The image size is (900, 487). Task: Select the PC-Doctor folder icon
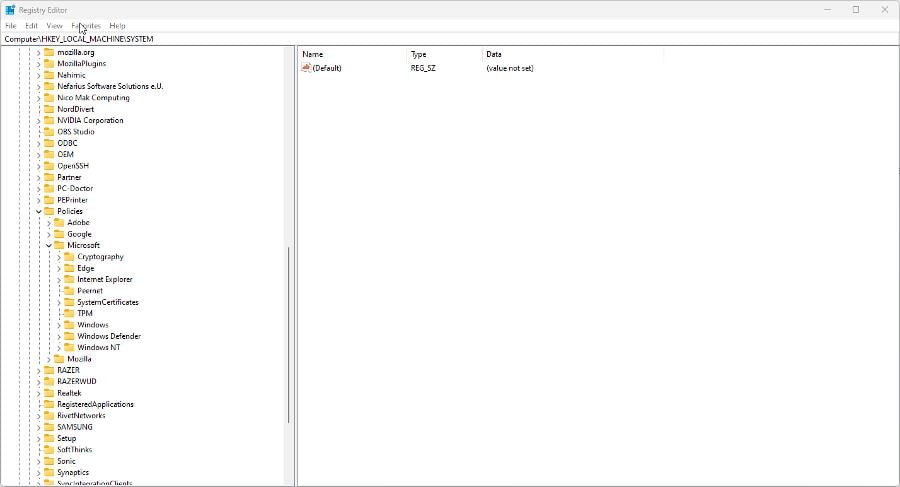(x=49, y=188)
